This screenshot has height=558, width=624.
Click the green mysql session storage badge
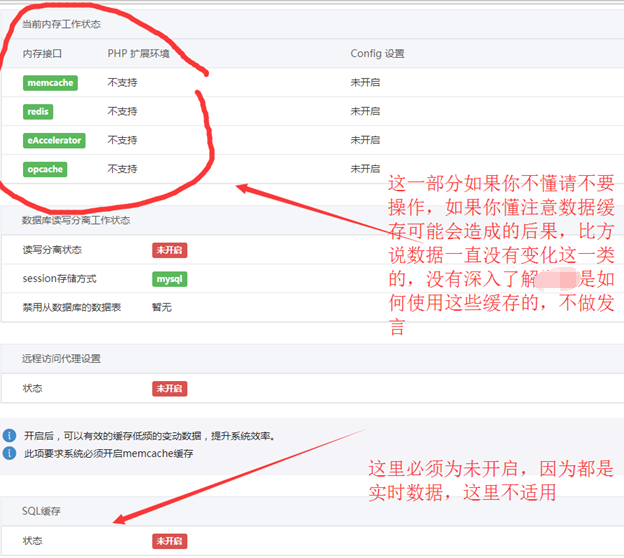click(169, 278)
